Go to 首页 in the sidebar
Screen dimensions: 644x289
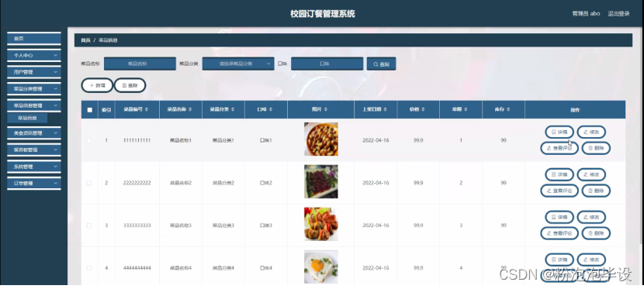point(34,39)
